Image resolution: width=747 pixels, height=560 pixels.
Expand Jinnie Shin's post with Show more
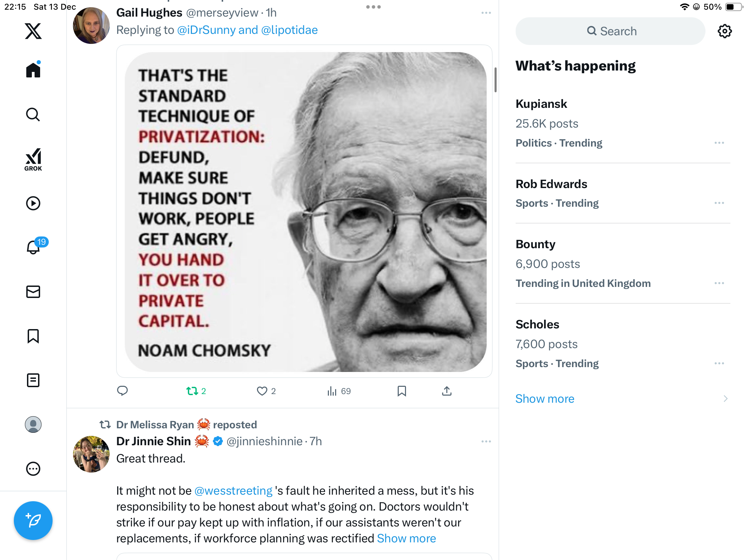click(x=406, y=538)
